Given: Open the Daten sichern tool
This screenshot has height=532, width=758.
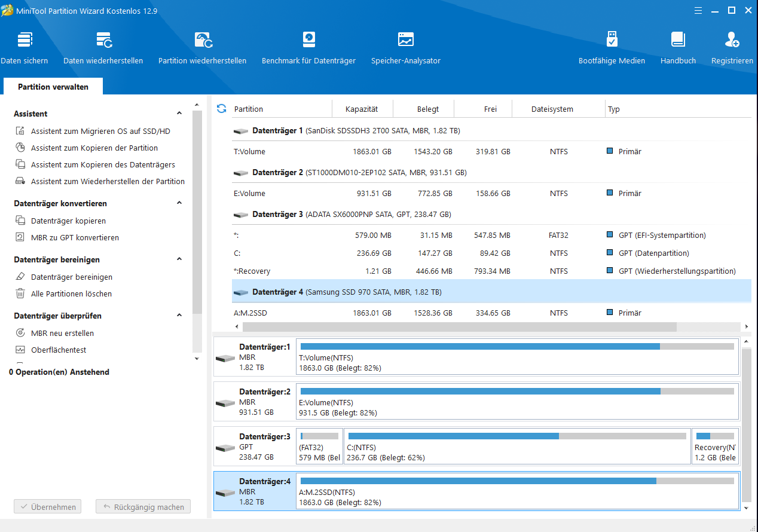Looking at the screenshot, I should click(25, 48).
